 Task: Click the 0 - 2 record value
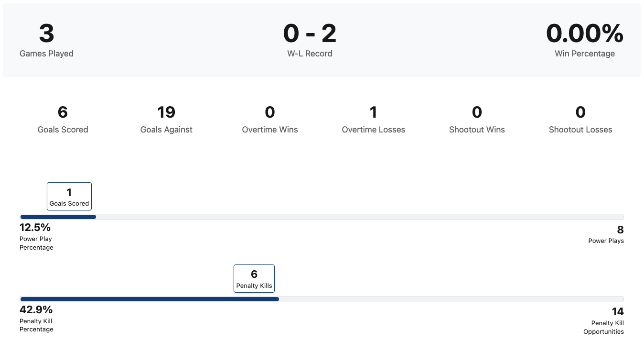click(310, 33)
